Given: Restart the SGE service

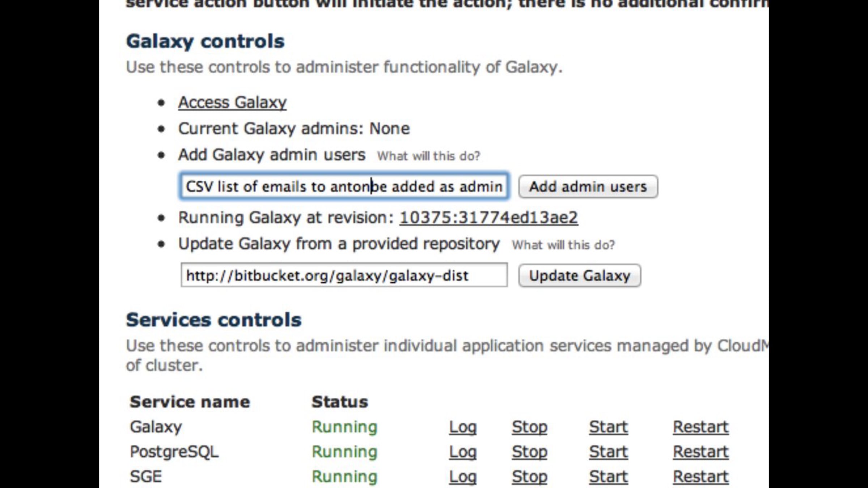Looking at the screenshot, I should pyautogui.click(x=701, y=476).
